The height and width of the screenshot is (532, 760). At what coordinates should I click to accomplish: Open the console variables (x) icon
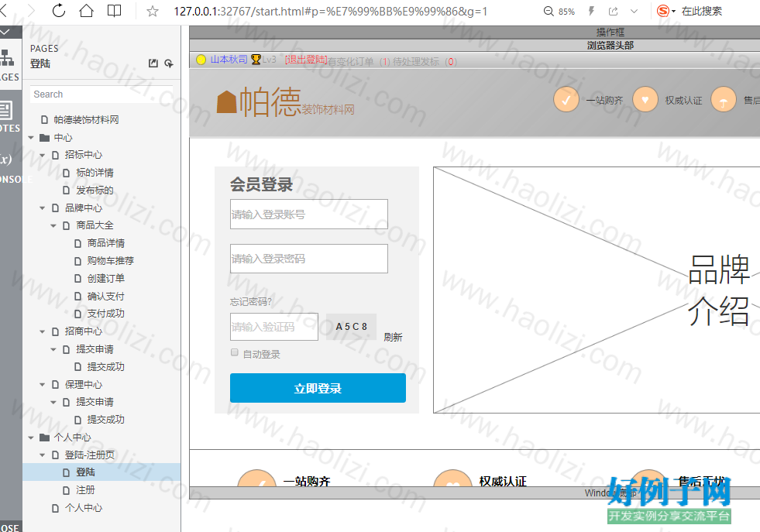[x=5, y=160]
